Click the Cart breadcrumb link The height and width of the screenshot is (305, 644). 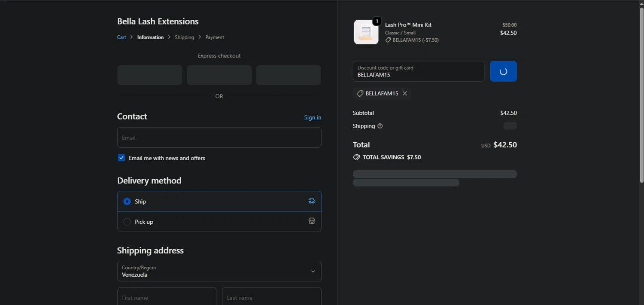[122, 37]
